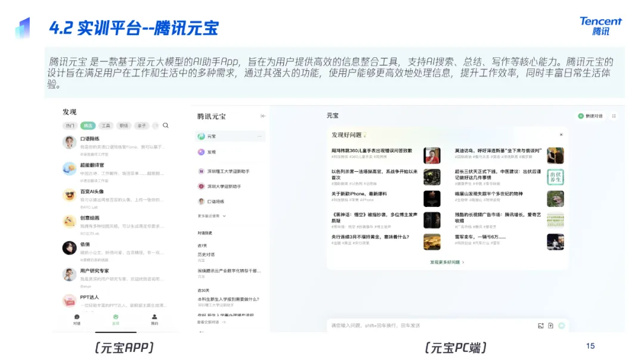Open the 用户研究专家 avatar icon

tap(69, 274)
